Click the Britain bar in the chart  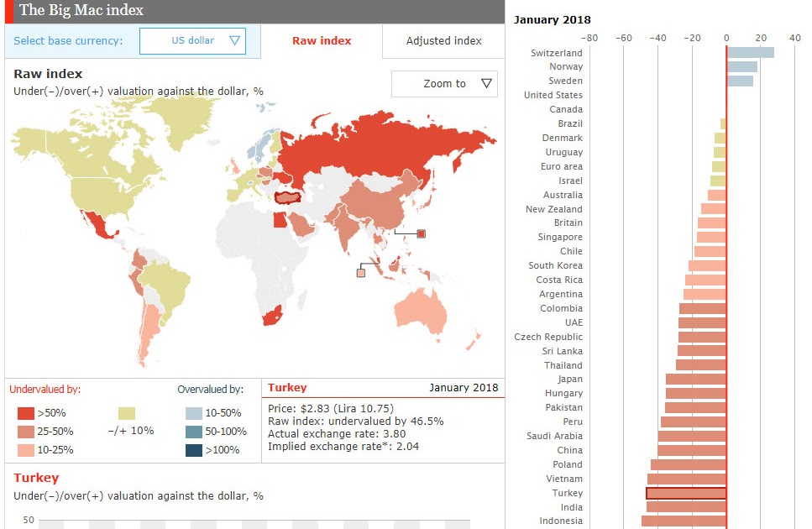(x=712, y=223)
